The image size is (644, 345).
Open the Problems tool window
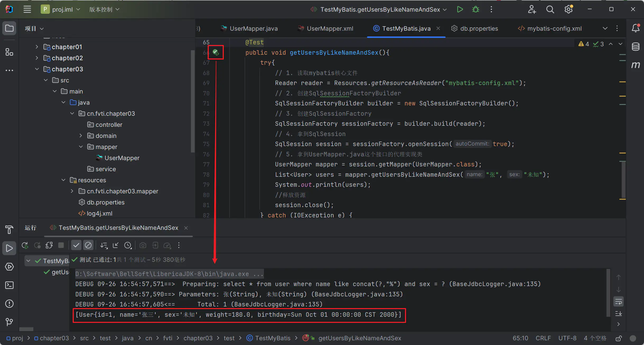pos(9,304)
